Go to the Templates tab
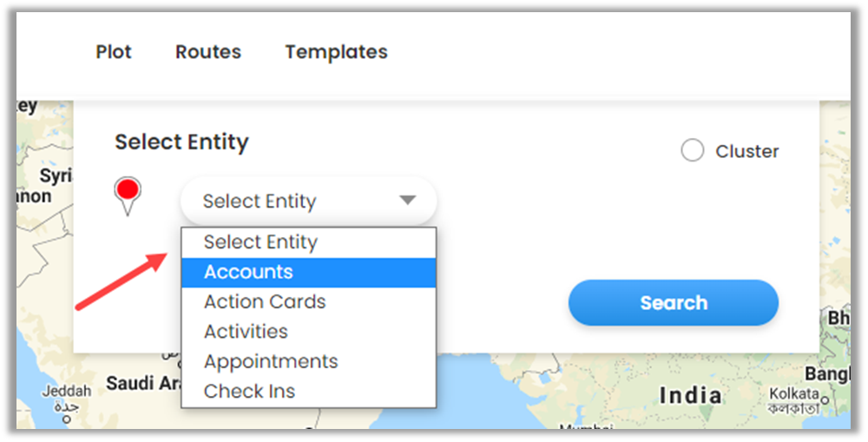The image size is (868, 442). (336, 52)
